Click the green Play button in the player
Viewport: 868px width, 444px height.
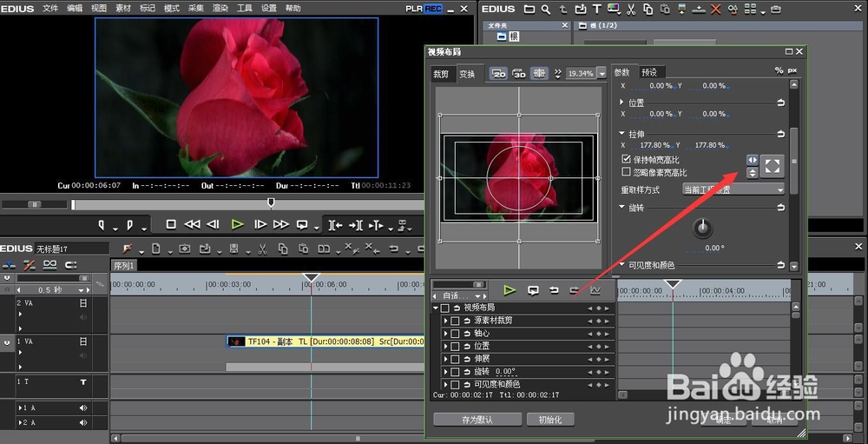click(x=238, y=224)
